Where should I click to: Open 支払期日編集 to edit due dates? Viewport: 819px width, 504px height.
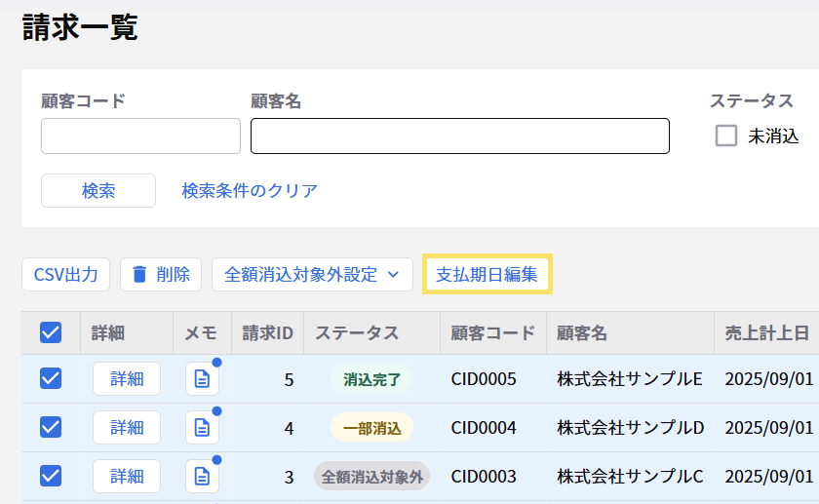[487, 275]
